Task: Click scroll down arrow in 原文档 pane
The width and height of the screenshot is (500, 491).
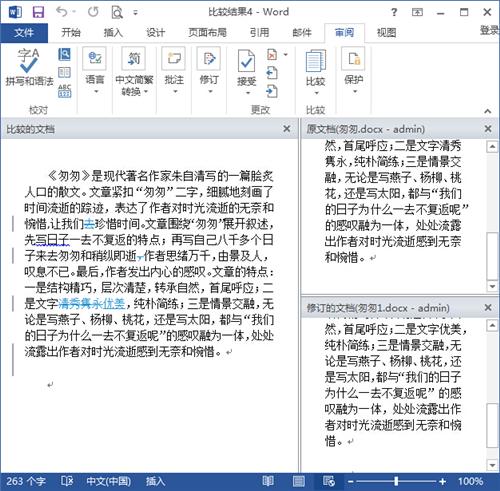Action: click(493, 286)
